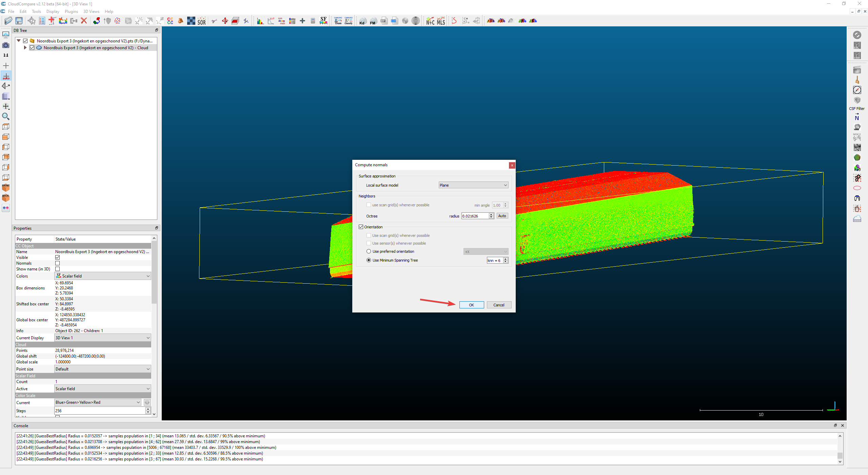This screenshot has width=868, height=475.
Task: Open the Colors Scalar field dropdown
Action: pos(103,276)
